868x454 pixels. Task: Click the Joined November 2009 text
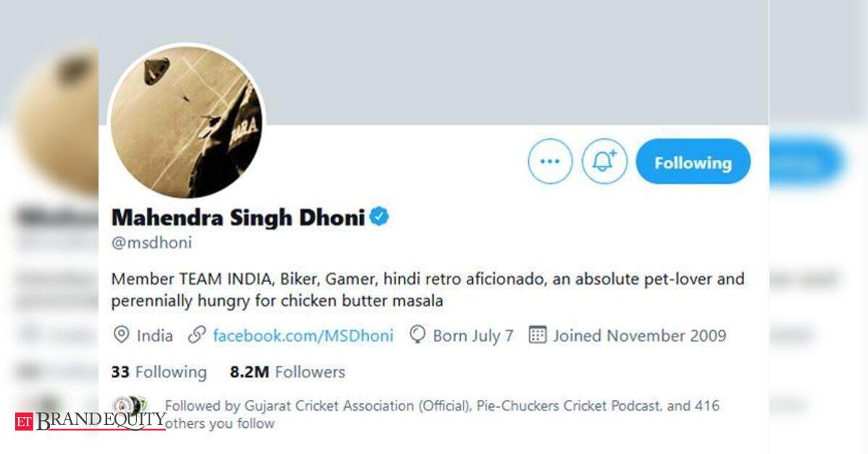pos(639,336)
